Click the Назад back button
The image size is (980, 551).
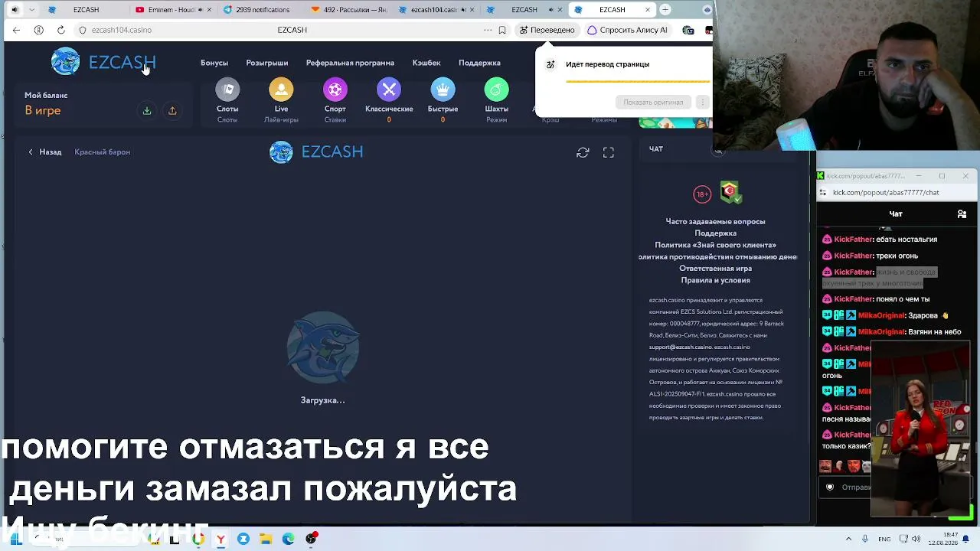tap(44, 152)
